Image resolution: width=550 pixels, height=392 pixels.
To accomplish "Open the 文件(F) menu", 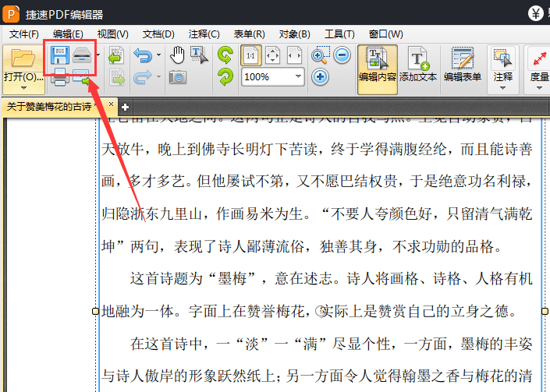I will (24, 34).
